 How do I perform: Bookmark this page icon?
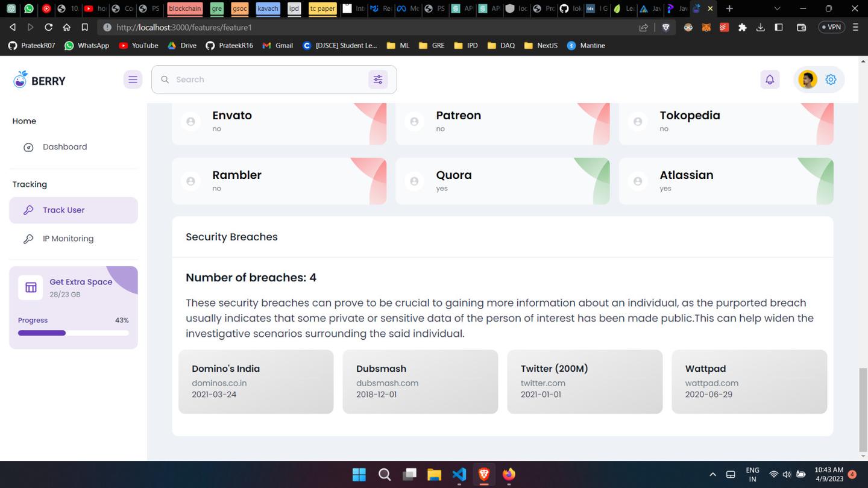coord(84,27)
